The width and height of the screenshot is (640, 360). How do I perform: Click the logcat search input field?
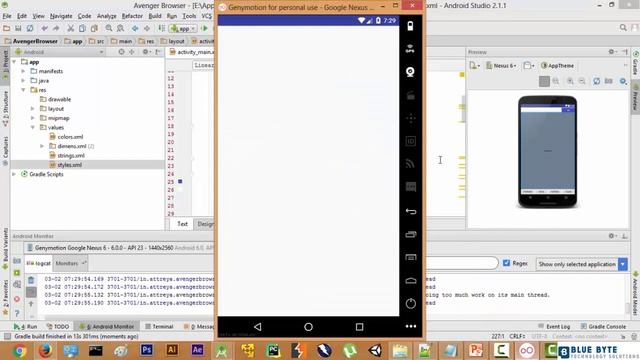[x=461, y=263]
